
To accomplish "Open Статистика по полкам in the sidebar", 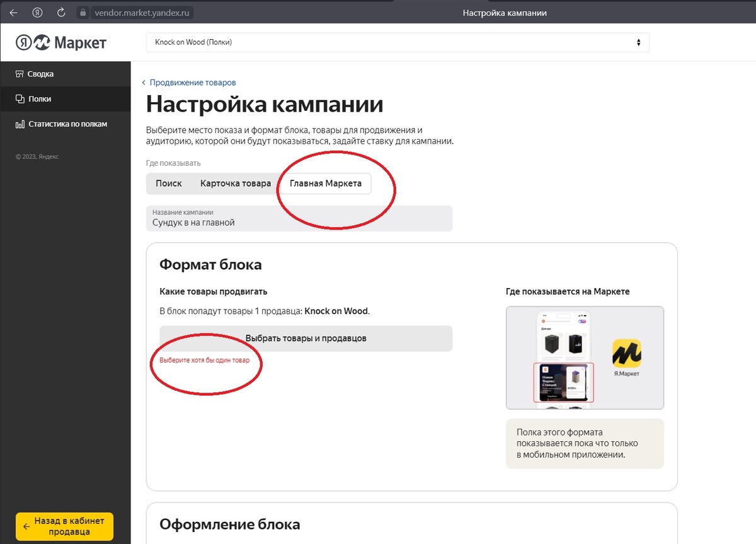I will coord(65,124).
